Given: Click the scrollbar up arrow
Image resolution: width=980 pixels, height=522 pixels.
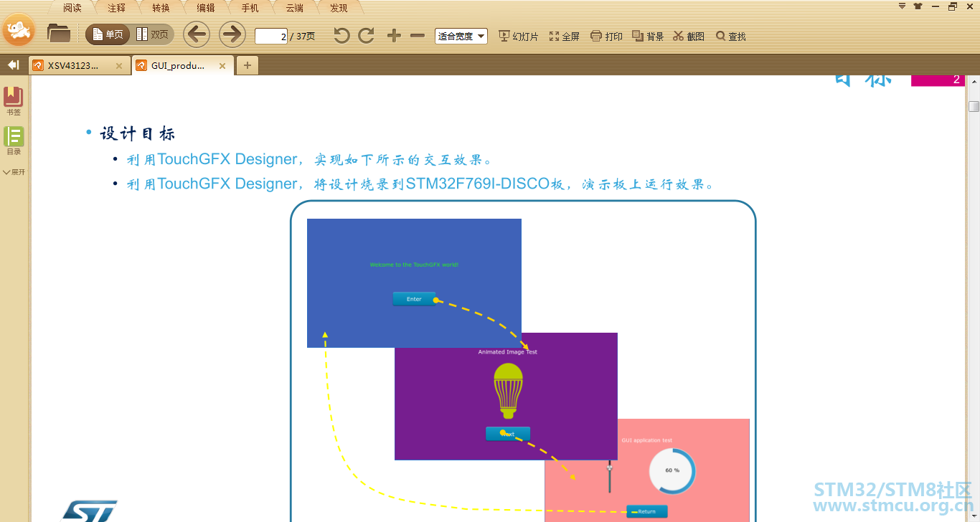Looking at the screenshot, I should pyautogui.click(x=974, y=80).
